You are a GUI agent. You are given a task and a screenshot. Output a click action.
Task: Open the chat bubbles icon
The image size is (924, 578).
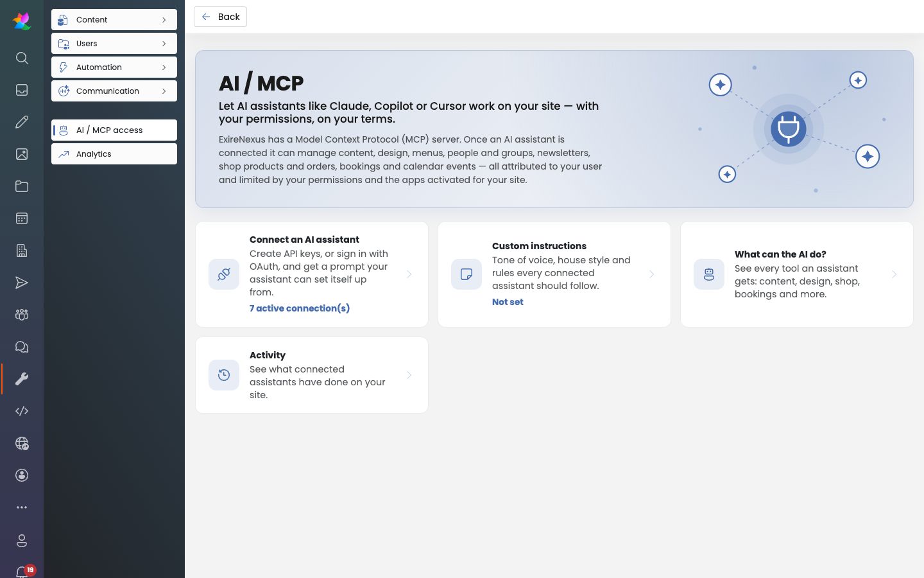(22, 347)
